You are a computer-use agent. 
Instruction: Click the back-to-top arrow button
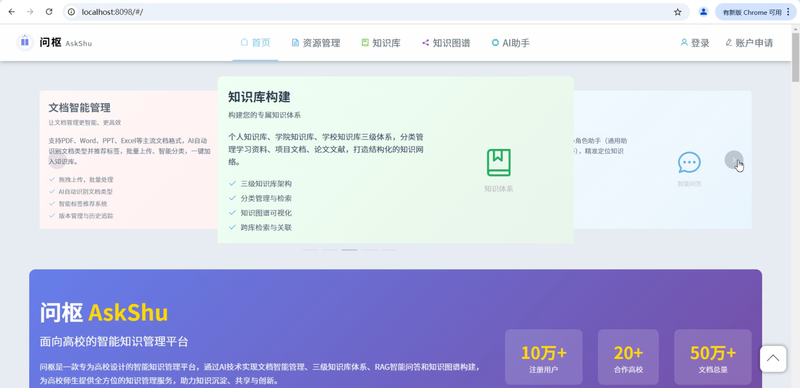point(773,358)
